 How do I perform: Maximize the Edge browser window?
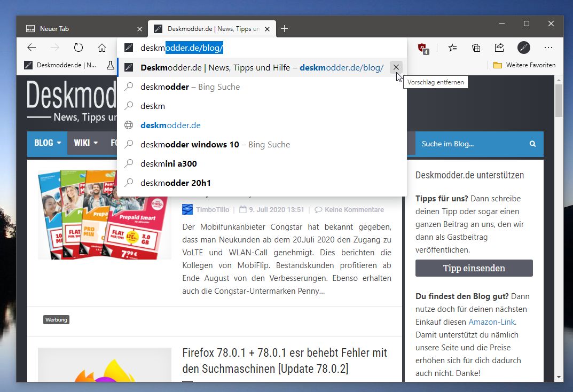(x=527, y=23)
